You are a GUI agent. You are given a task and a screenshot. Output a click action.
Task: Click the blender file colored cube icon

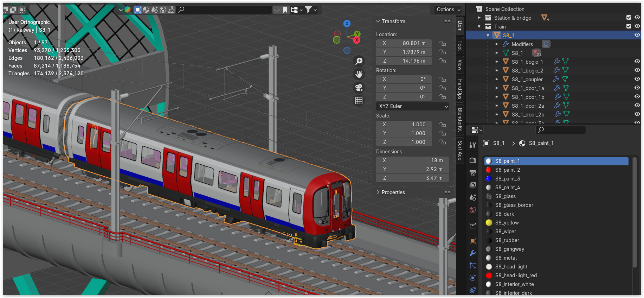tap(128, 9)
